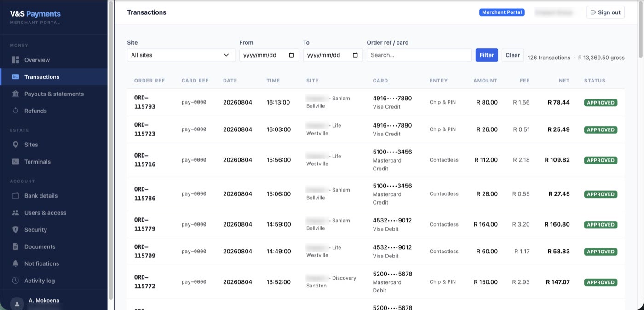Image resolution: width=644 pixels, height=310 pixels.
Task: Select order ORD-115779
Action: (x=144, y=224)
